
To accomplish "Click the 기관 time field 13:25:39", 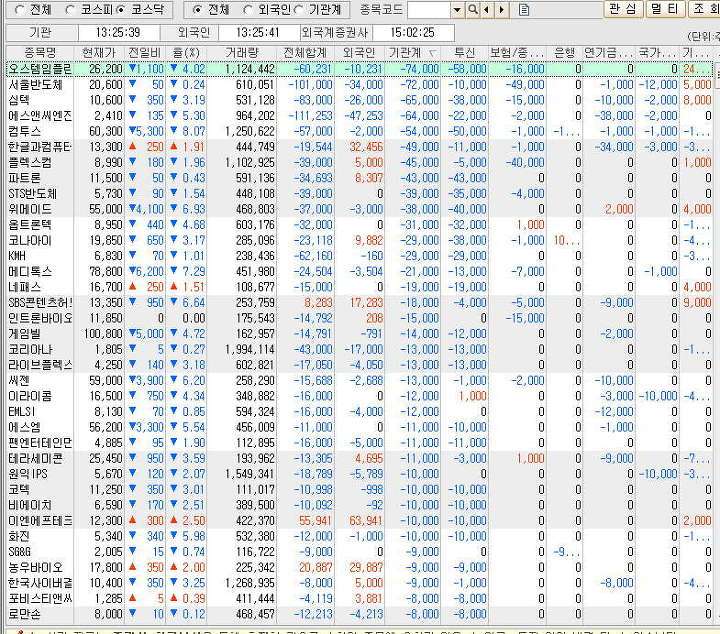I will coord(118,33).
